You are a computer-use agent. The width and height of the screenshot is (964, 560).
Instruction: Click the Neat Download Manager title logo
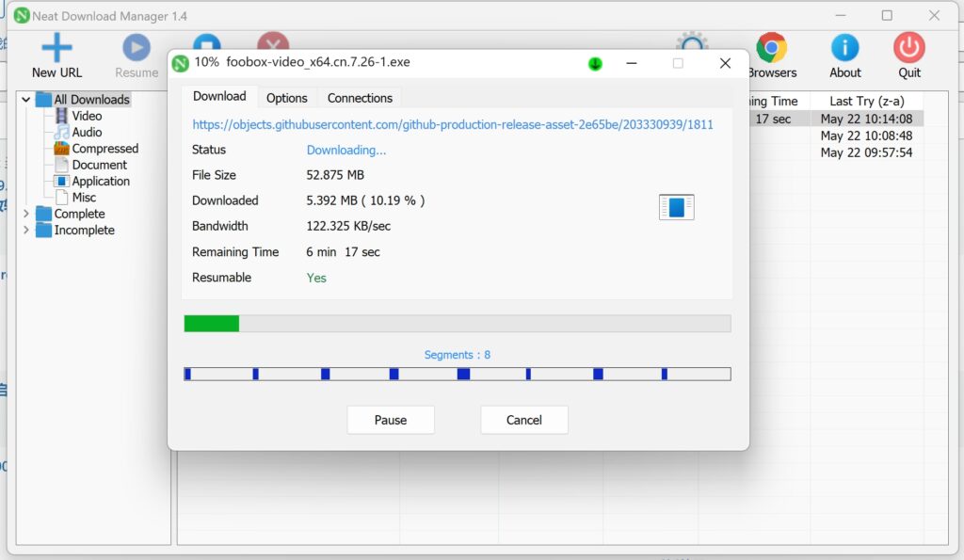22,16
